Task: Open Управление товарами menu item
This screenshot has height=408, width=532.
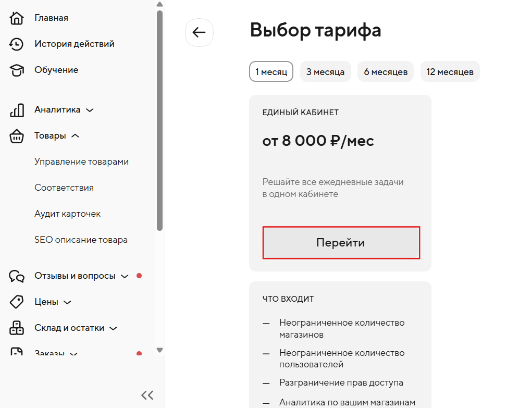Action: click(81, 162)
